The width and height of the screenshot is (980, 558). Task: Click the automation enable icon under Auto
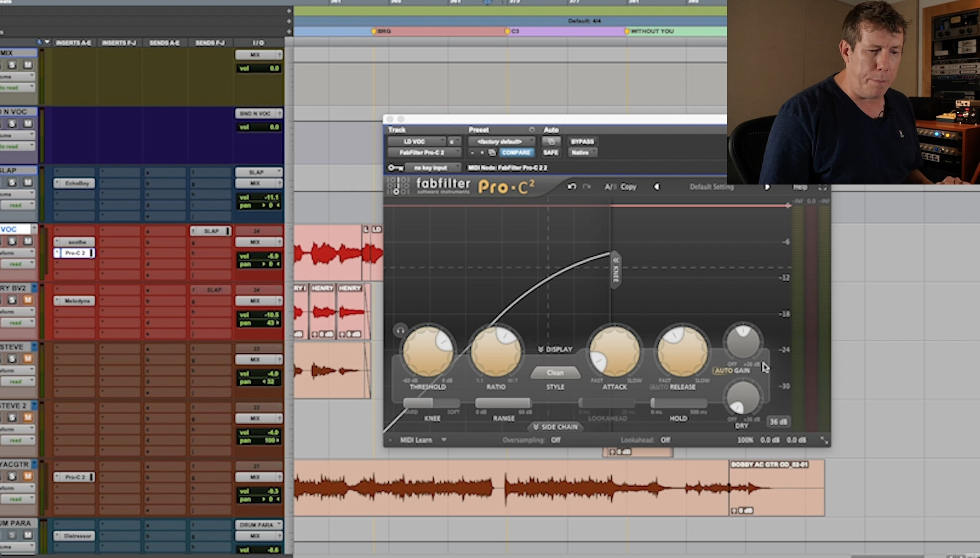click(x=551, y=141)
